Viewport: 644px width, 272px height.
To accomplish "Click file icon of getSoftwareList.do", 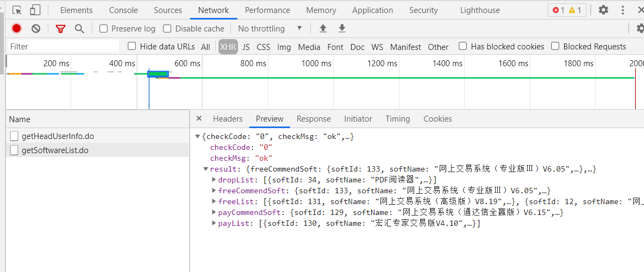I will (14, 150).
